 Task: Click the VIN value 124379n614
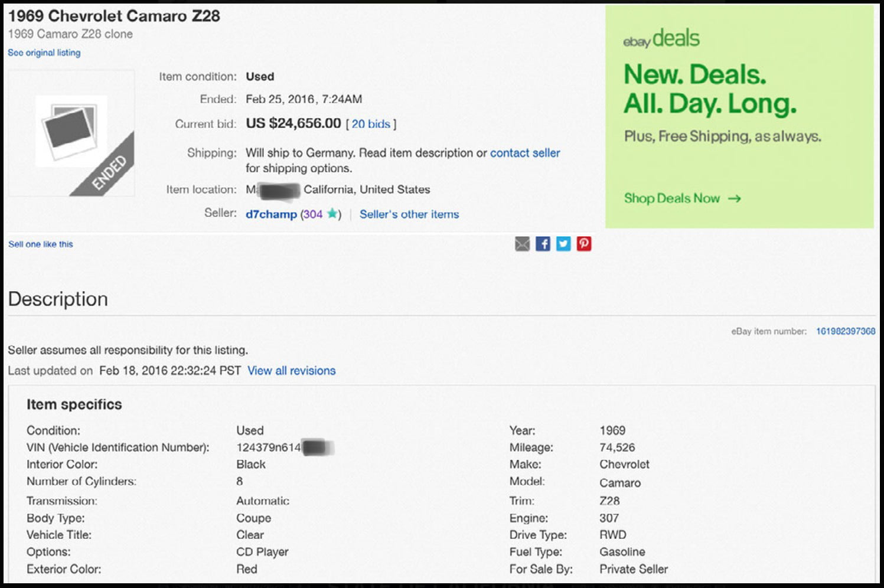tap(269, 447)
